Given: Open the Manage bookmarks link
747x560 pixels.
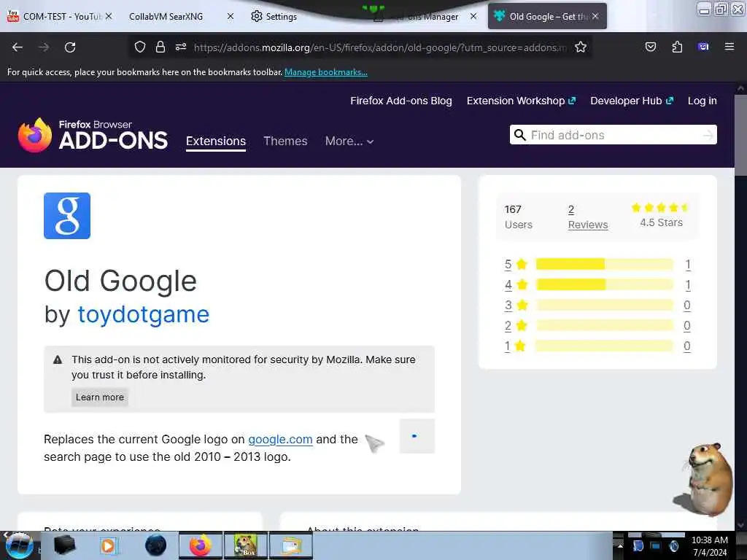Looking at the screenshot, I should (x=326, y=72).
